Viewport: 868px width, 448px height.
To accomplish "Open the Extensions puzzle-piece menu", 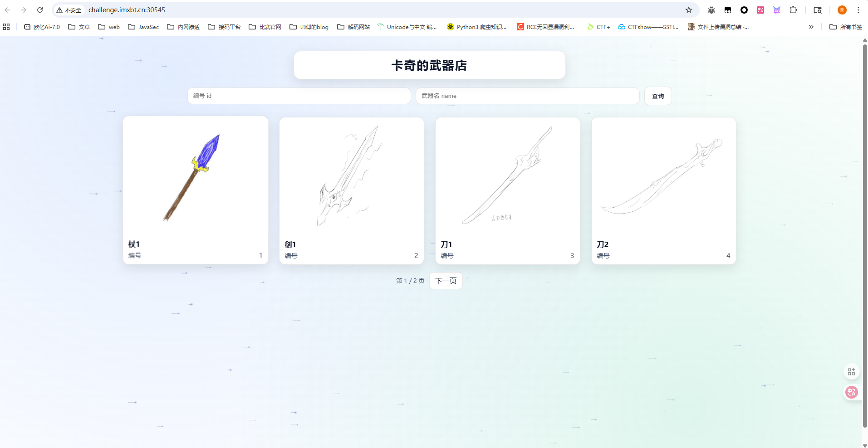I will [x=793, y=10].
